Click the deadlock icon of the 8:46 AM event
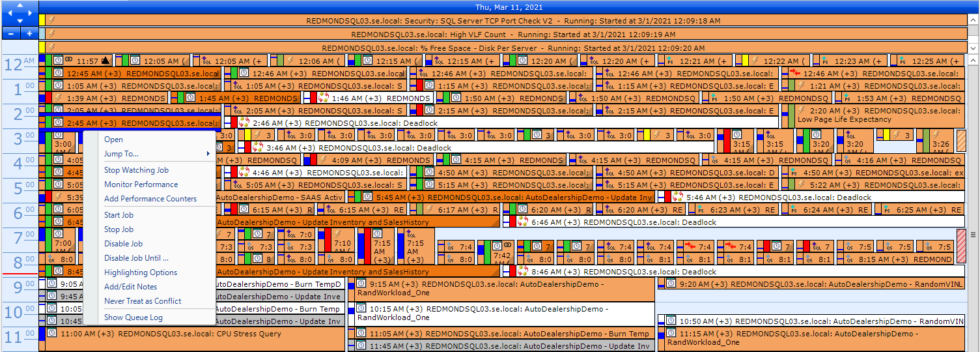 pos(523,271)
